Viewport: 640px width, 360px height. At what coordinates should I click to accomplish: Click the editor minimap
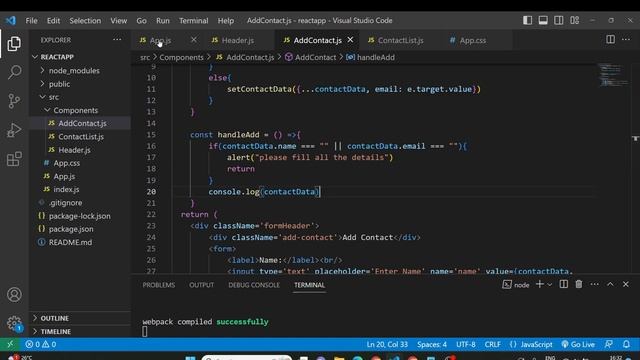click(613, 75)
